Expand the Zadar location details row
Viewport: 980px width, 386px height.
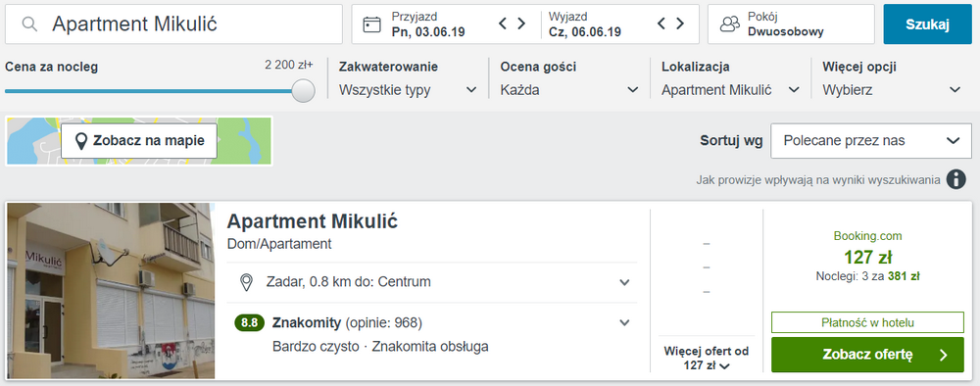point(432,282)
